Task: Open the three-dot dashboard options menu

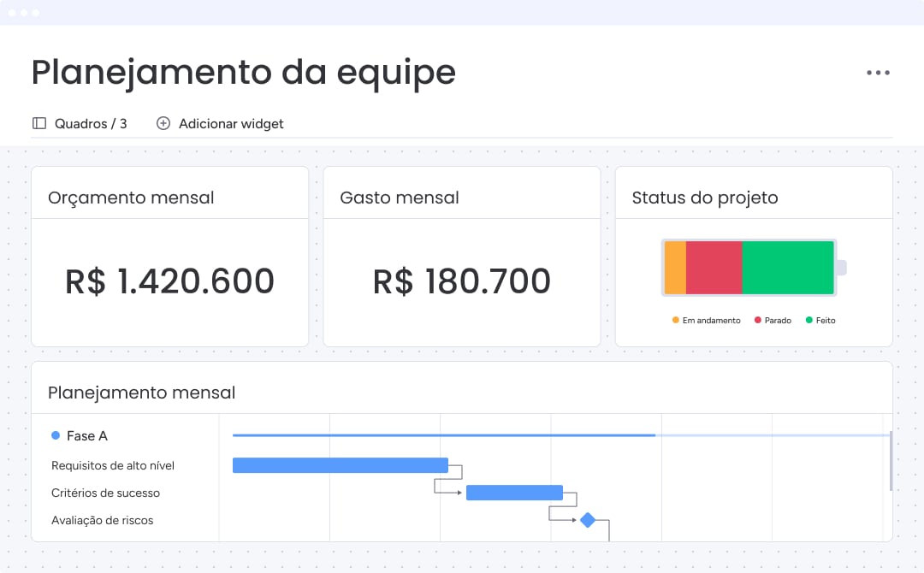Action: click(878, 73)
